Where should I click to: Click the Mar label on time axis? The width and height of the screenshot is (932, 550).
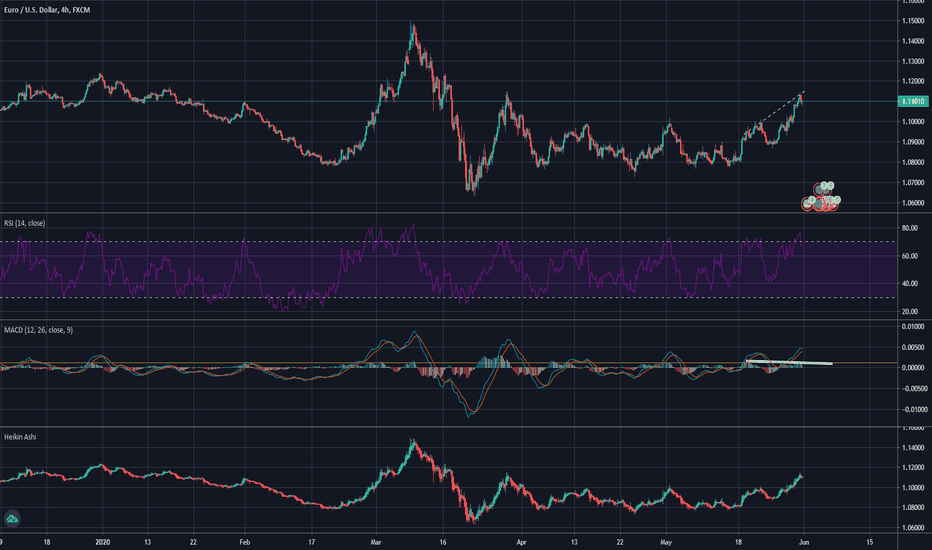(x=375, y=542)
